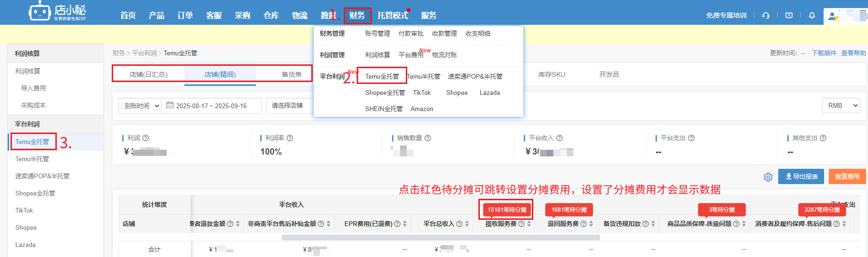Select 账号管理 in the dropdown menu

378,33
